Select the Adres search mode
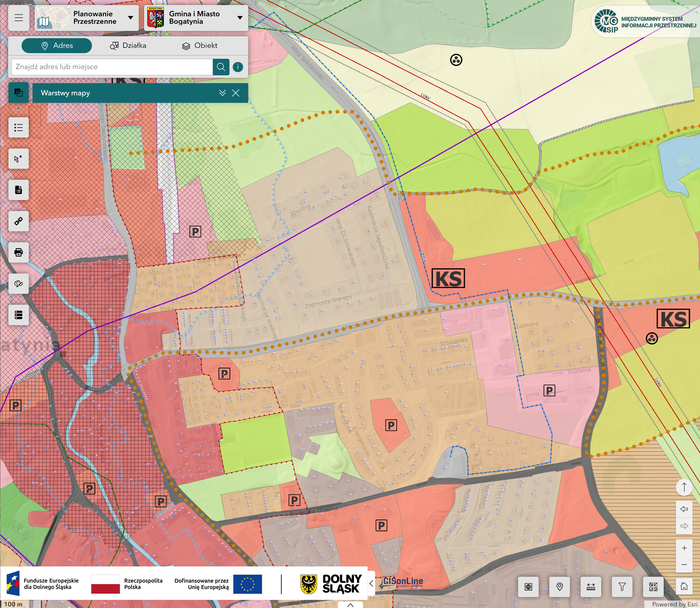The height and width of the screenshot is (608, 700). (x=57, y=45)
